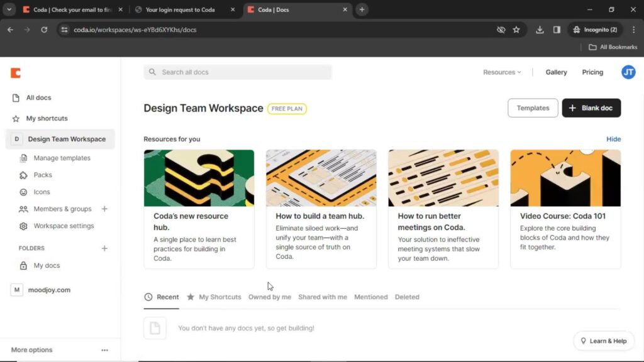
Task: Expand the Resources dropdown
Action: 502,72
